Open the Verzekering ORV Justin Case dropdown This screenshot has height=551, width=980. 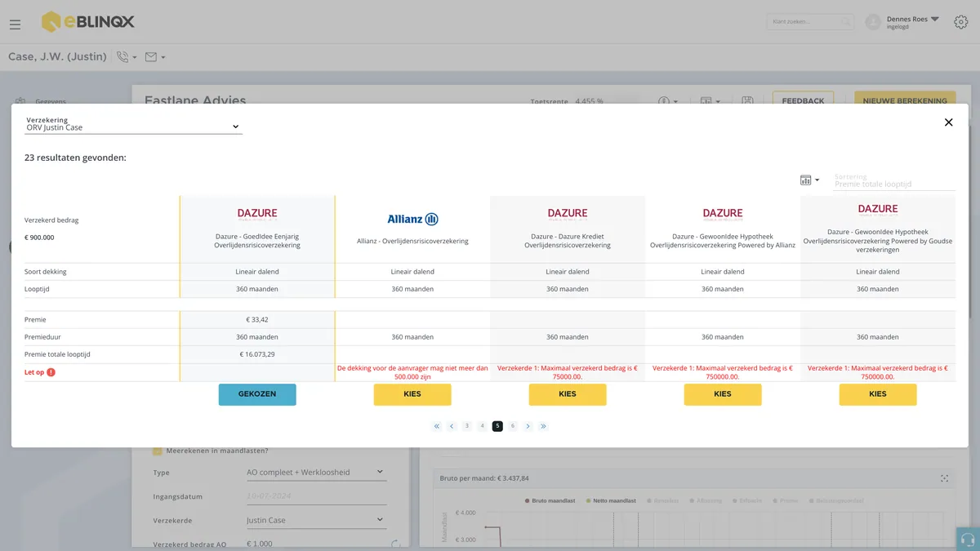133,124
